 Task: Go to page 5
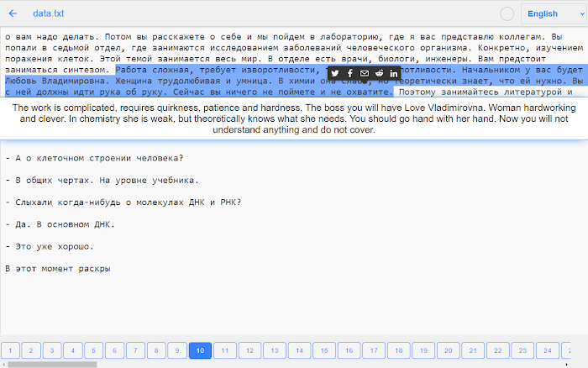point(94,350)
